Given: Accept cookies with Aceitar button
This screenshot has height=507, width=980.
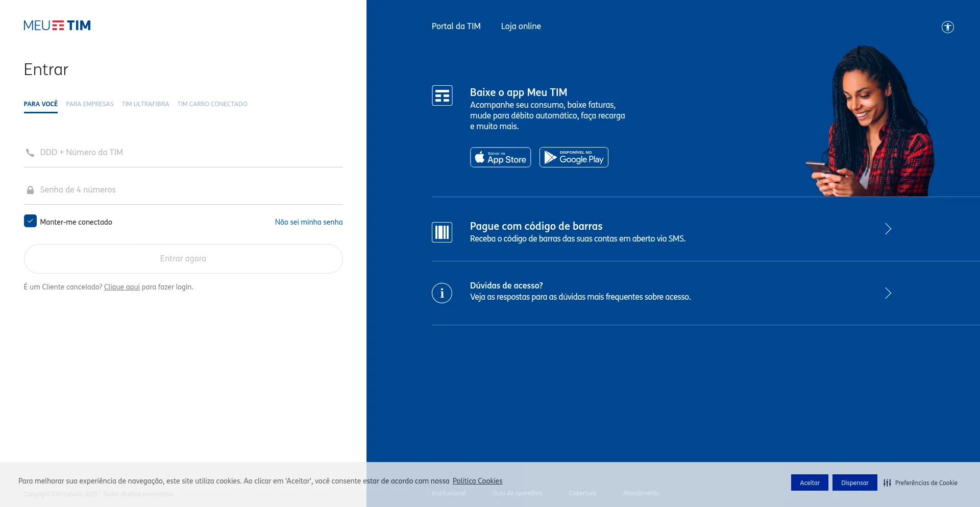Looking at the screenshot, I should 810,482.
